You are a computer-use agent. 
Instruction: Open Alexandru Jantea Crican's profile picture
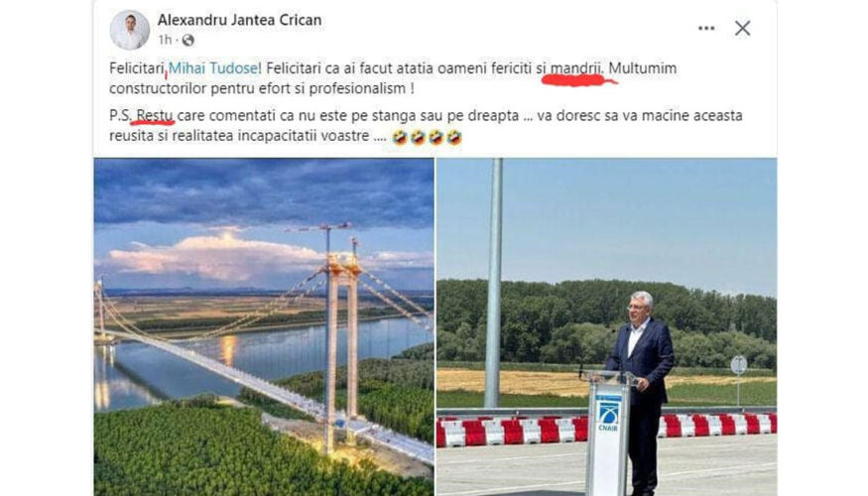coord(130,30)
